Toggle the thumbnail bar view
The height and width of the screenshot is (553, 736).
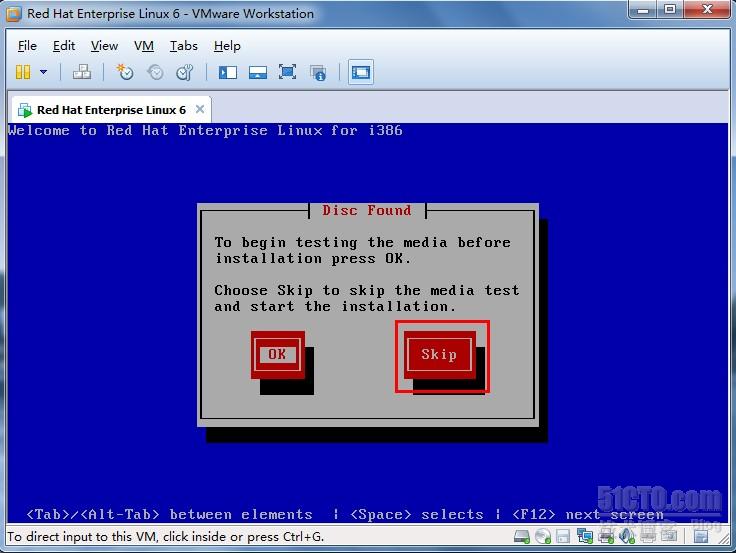pyautogui.click(x=258, y=72)
